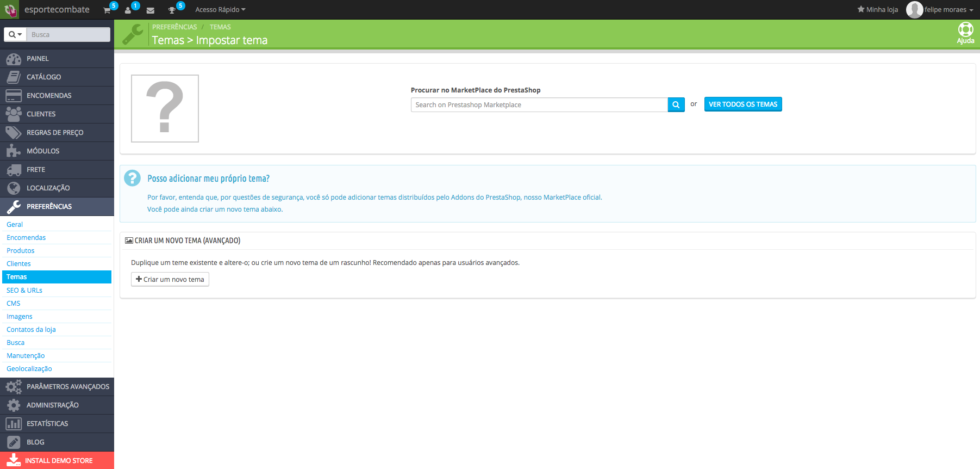Viewport: 980px width, 469px height.
Task: Open the felipe moraes user dropdown
Action: point(949,10)
